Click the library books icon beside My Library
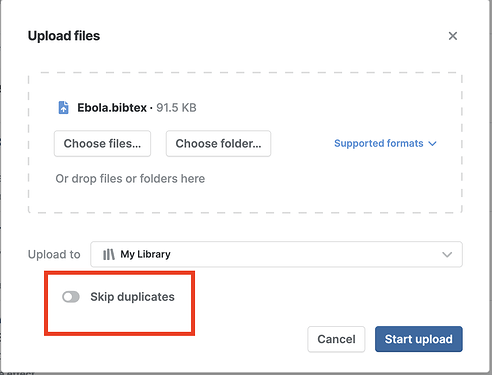 [109, 254]
